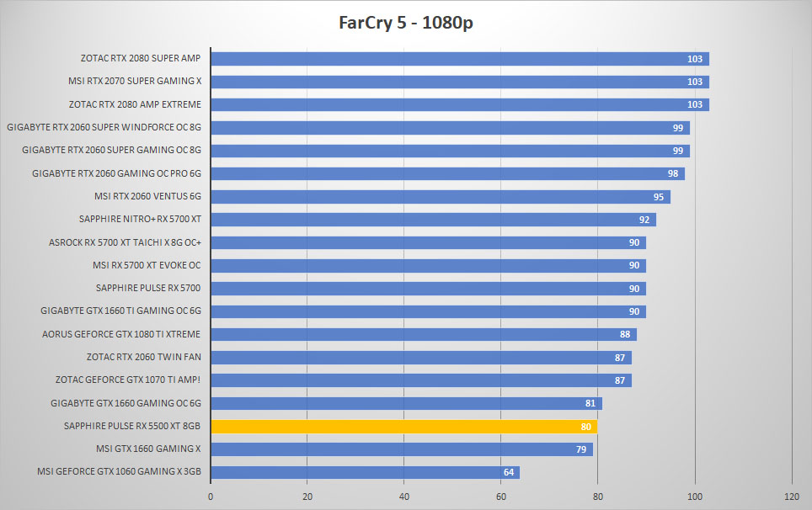This screenshot has width=812, height=510.
Task: Click the axis tick label 40
Action: tap(404, 497)
